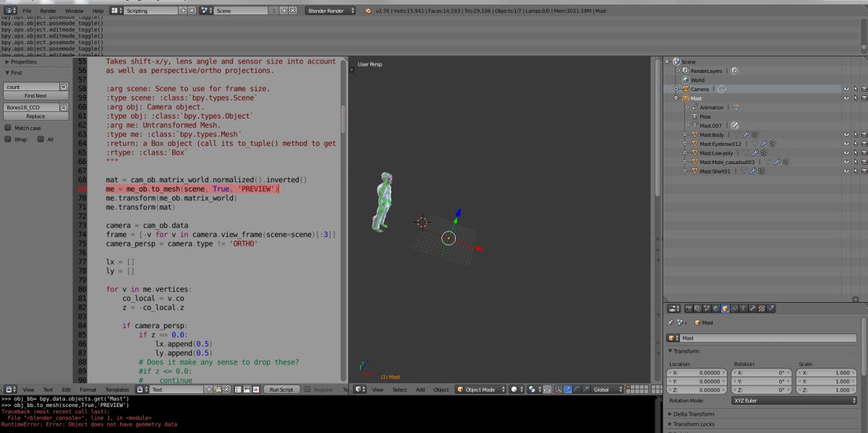Screen dimensions: 868x433
Task: Open the pivot point selector in viewport header
Action: click(534, 389)
